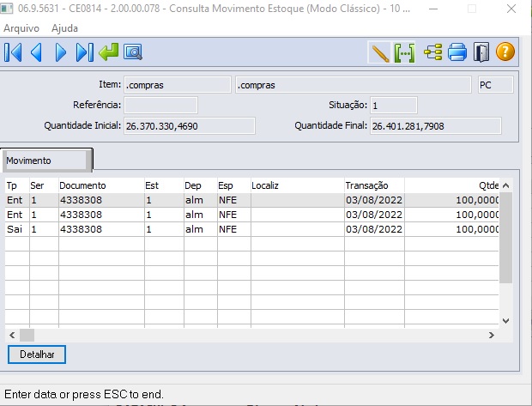The height and width of the screenshot is (406, 532).
Task: Click date 03/08/2022 in the Sai row
Action: 374,229
